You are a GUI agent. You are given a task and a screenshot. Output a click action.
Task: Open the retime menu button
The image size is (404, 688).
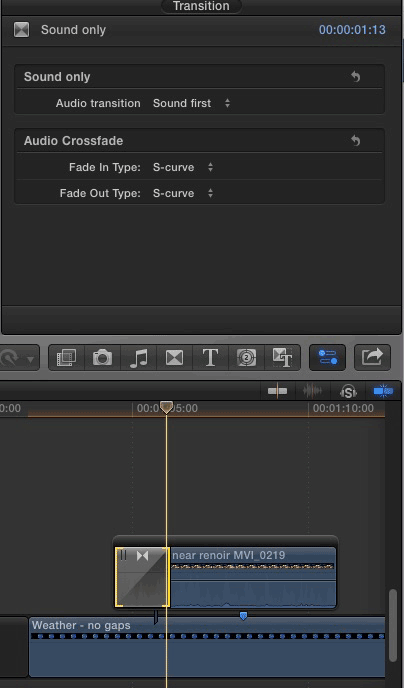click(18, 358)
